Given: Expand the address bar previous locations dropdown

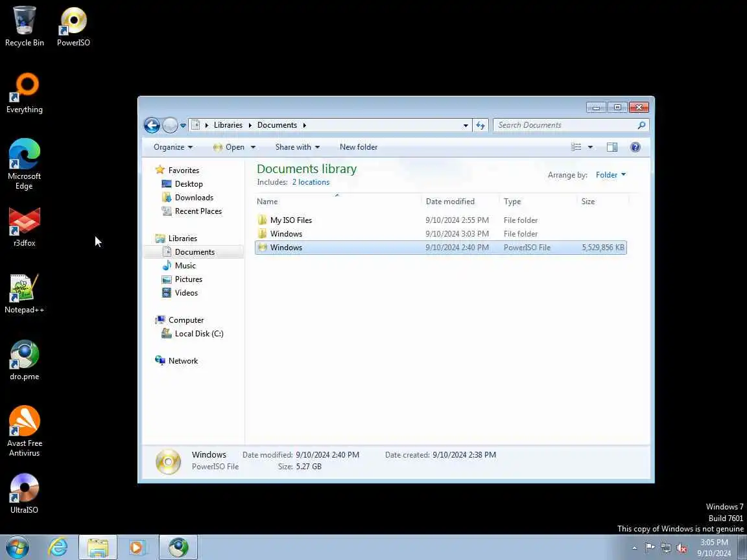Looking at the screenshot, I should point(466,126).
